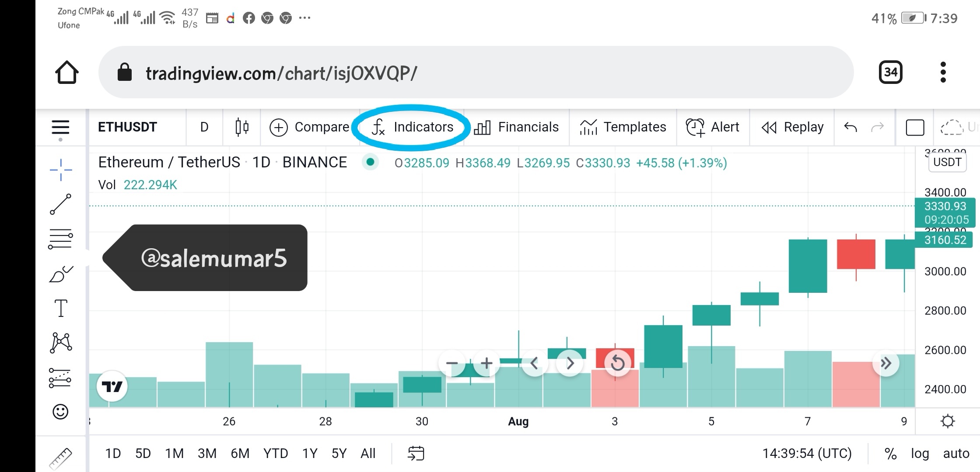Change the USDT currency selector
This screenshot has height=472, width=980.
tap(947, 162)
